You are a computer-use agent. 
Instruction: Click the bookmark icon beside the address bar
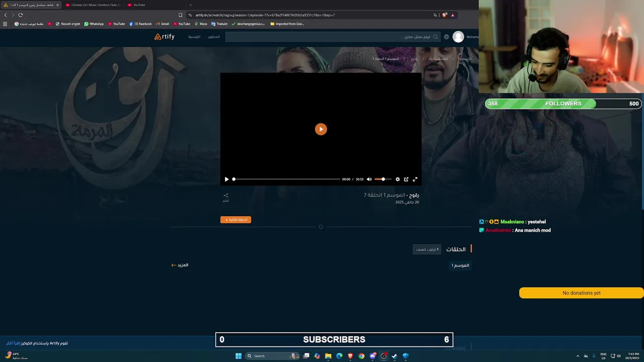[180, 15]
